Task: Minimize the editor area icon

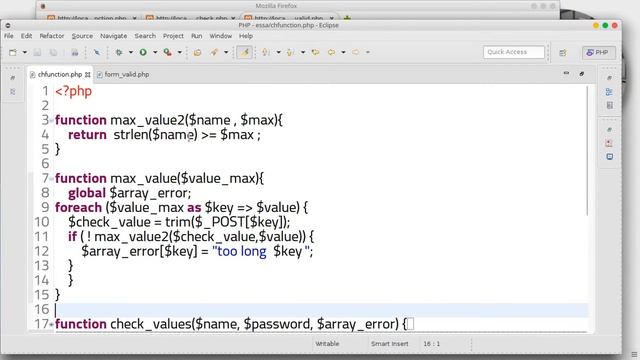Action: [566, 73]
